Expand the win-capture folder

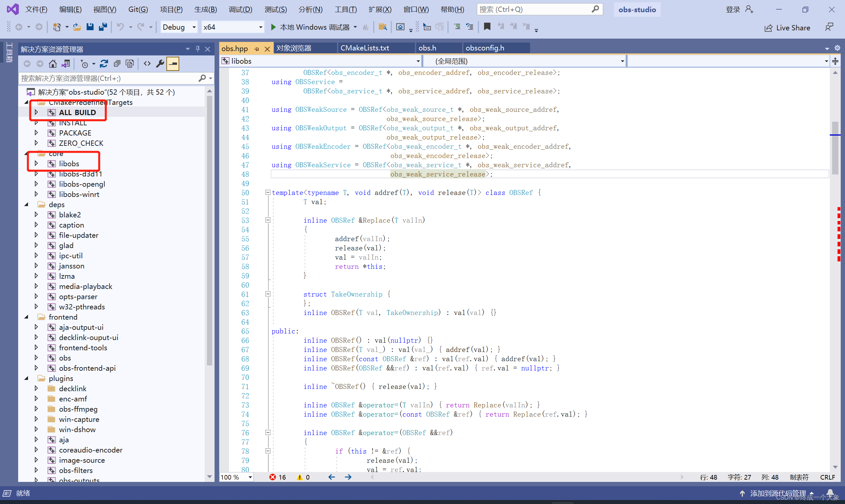coord(36,419)
